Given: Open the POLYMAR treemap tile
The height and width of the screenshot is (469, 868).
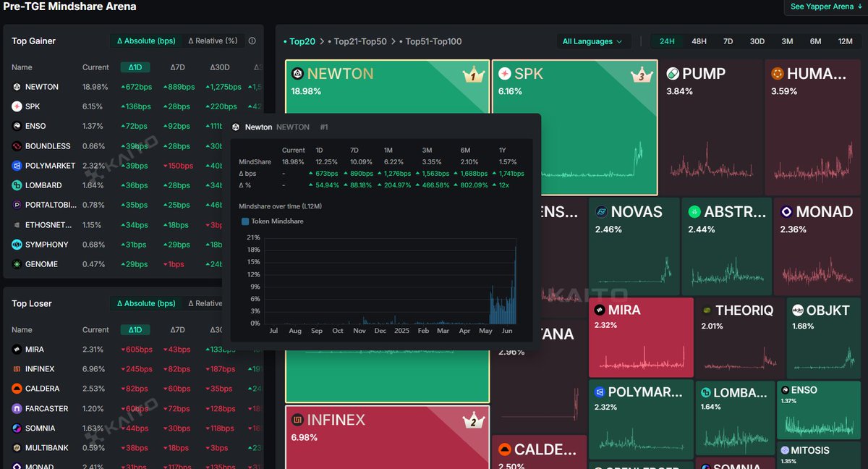Looking at the screenshot, I should point(641,420).
